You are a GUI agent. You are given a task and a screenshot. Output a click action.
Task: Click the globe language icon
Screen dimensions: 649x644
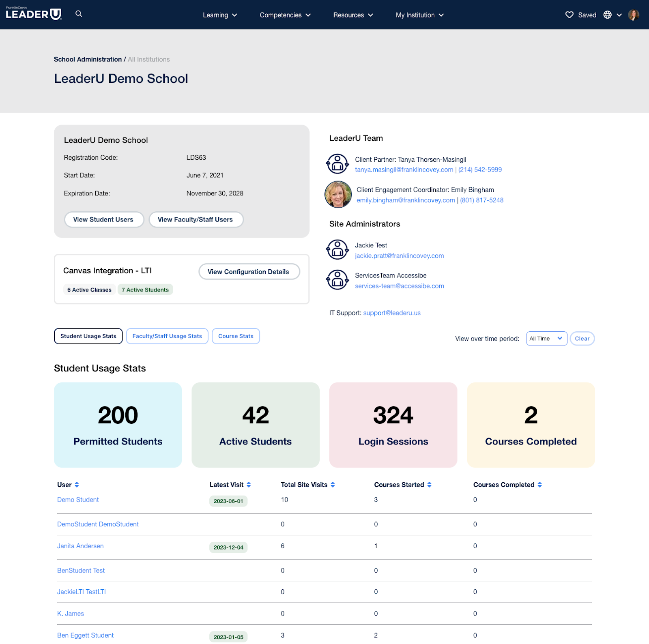point(607,15)
